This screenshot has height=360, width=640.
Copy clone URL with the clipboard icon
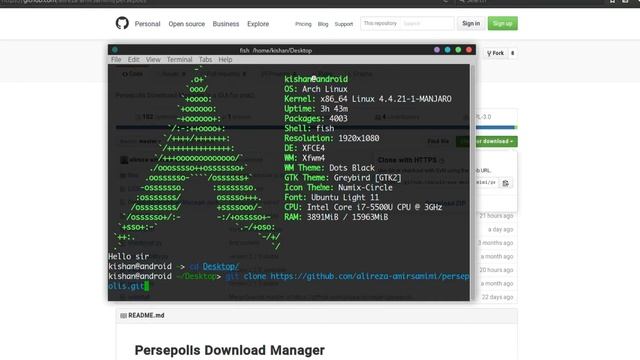coord(506,183)
